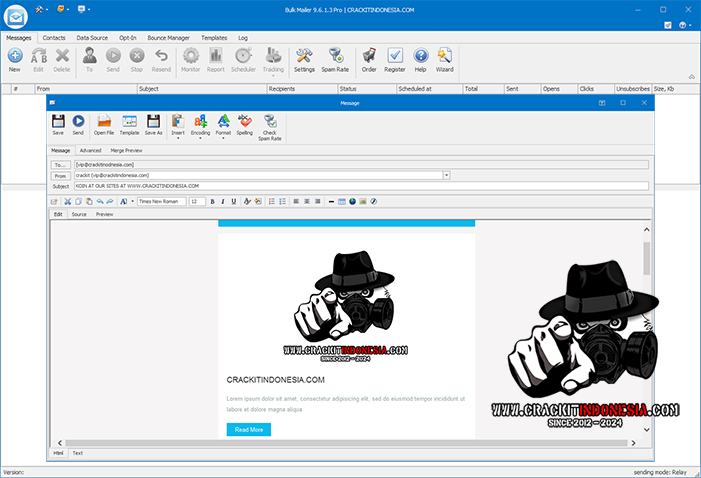Open the Insert dropdown menu
This screenshot has width=701, height=478.
178,125
